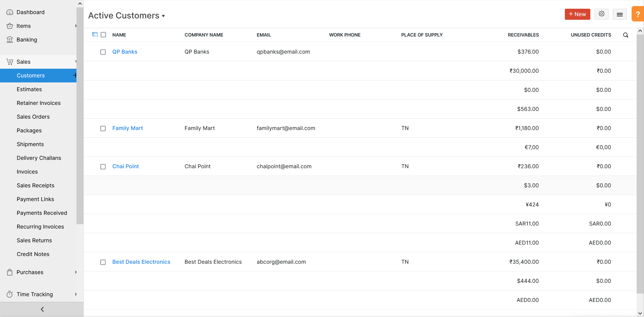Check the checkbox beside Family Mart

[x=103, y=128]
